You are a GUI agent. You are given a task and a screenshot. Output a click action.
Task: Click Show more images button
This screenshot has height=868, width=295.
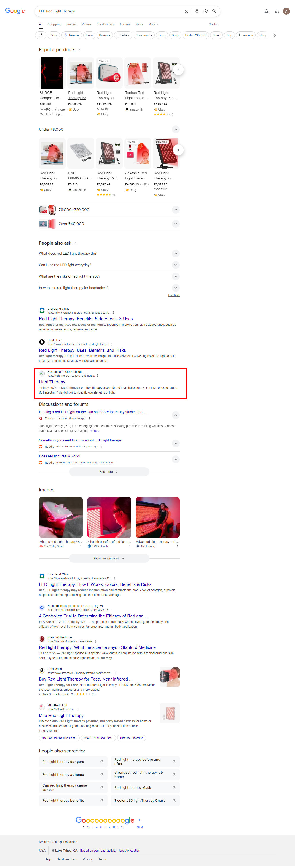tap(109, 558)
